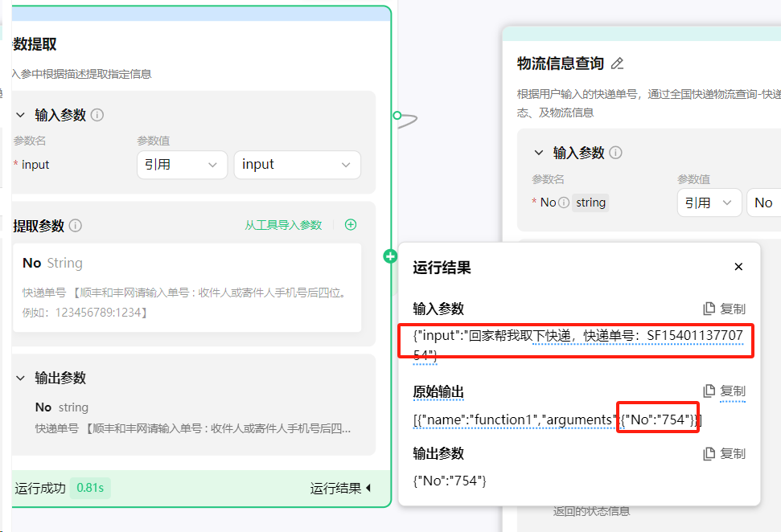
Task: Click the string type tag beside No
Action: (x=590, y=203)
